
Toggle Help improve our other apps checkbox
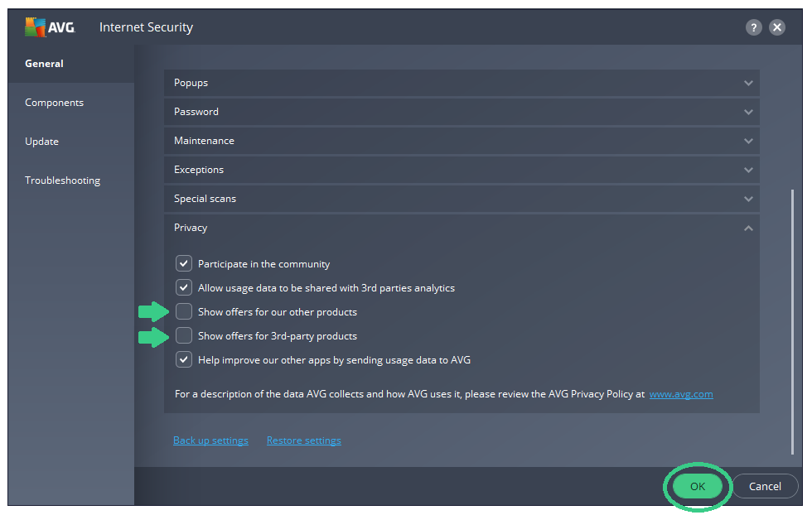184,359
